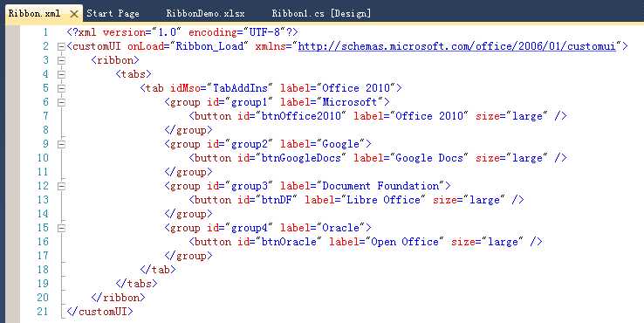Collapse the TabAddIns tab element on line 5
The image size is (644, 323).
61,88
